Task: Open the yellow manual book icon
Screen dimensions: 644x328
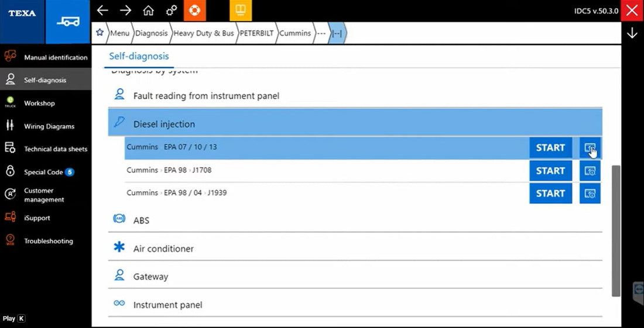Action: click(240, 11)
